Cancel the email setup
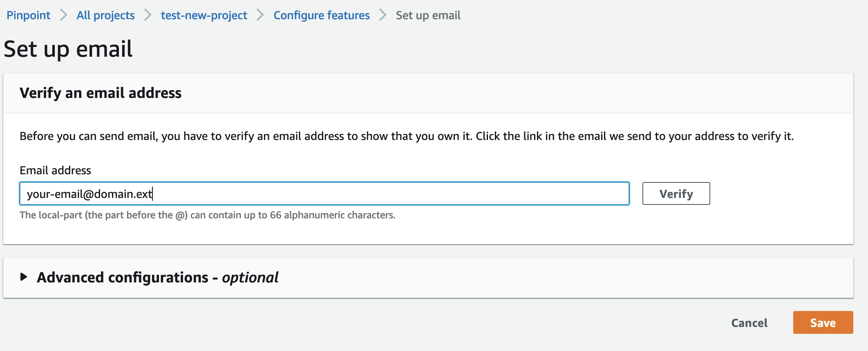 749,323
